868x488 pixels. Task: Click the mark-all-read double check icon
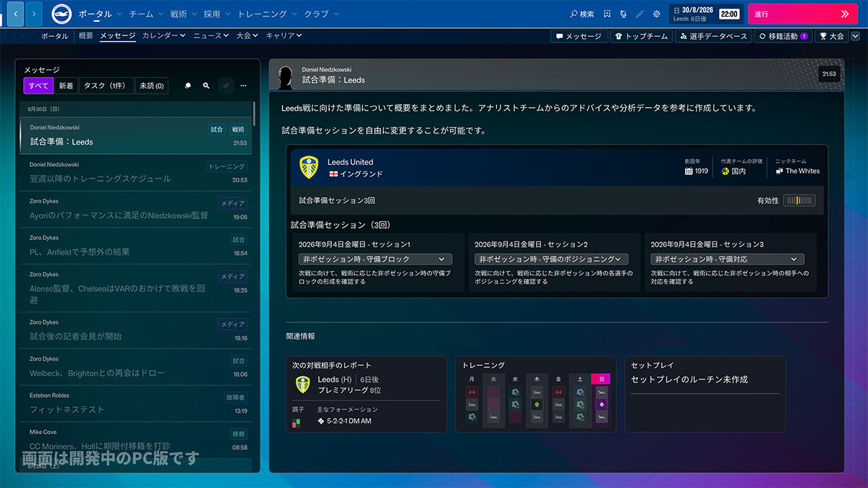[225, 85]
